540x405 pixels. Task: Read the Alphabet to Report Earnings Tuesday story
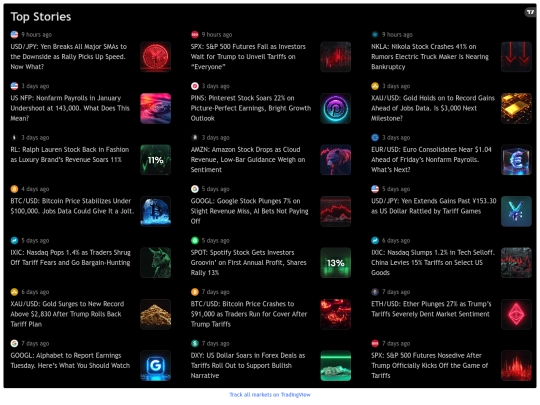click(70, 360)
